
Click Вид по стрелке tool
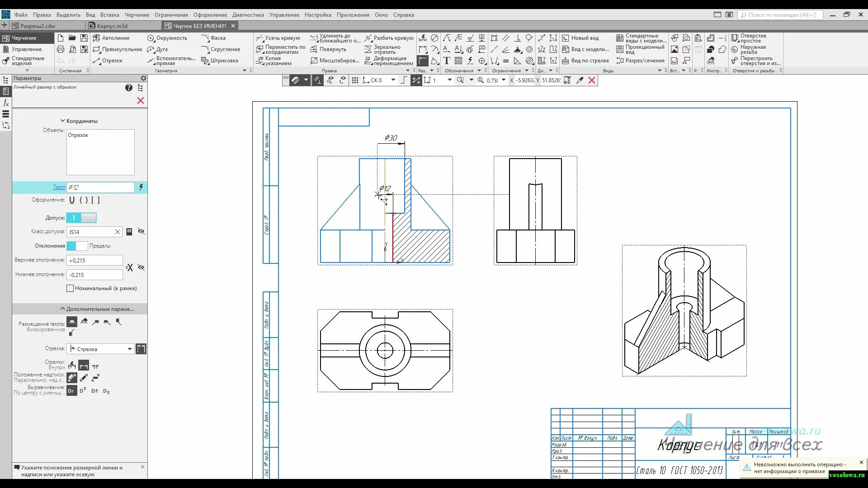coord(585,61)
